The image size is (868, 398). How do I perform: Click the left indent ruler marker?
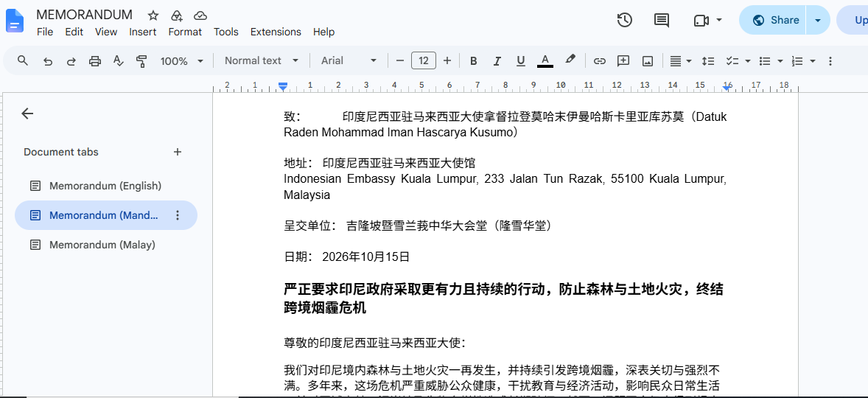283,87
